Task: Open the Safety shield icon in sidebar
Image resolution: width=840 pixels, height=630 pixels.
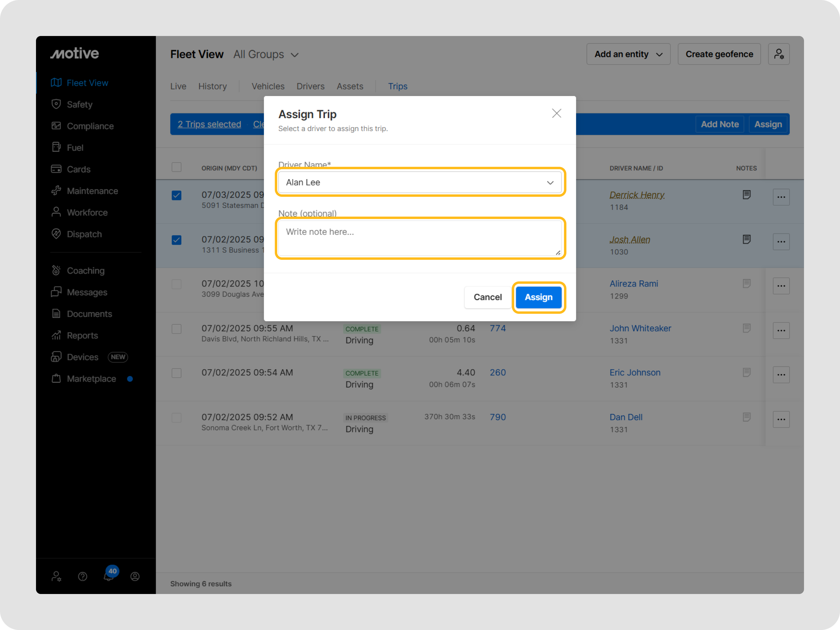Action: (x=56, y=104)
